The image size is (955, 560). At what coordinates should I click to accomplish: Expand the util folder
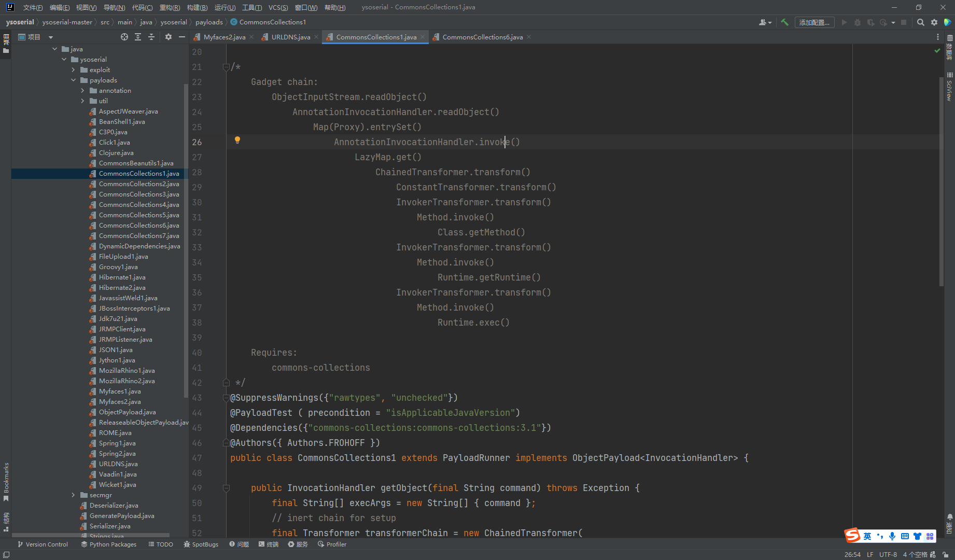(83, 101)
